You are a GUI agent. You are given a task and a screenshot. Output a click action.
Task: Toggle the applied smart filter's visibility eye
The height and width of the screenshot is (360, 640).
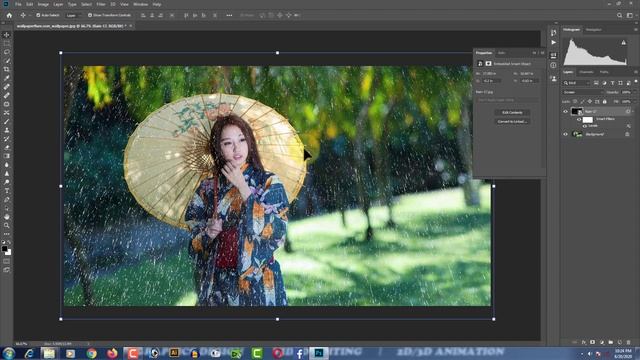point(584,126)
